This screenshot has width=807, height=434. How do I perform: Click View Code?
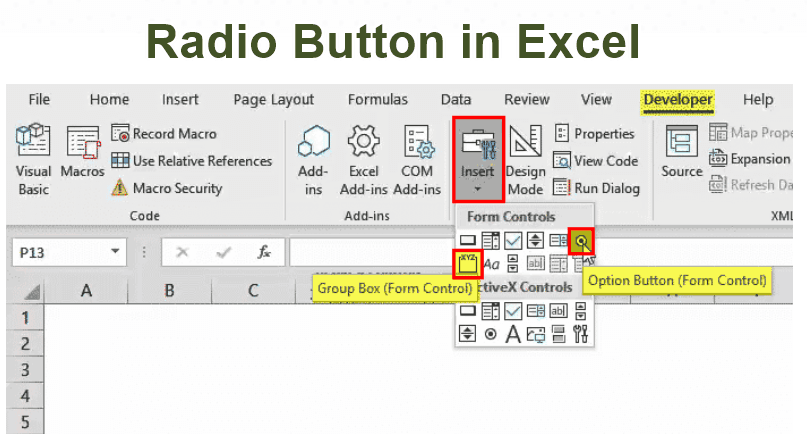tap(596, 161)
